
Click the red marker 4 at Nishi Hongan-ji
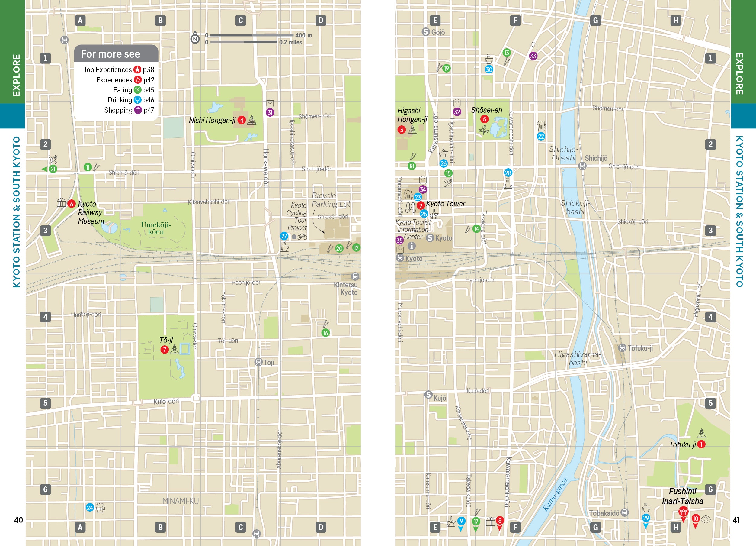pos(242,120)
